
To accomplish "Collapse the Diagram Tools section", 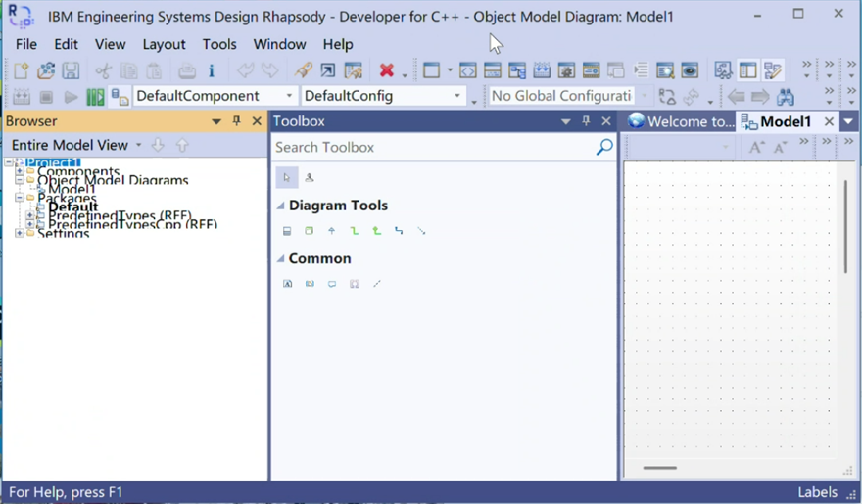I will (281, 206).
